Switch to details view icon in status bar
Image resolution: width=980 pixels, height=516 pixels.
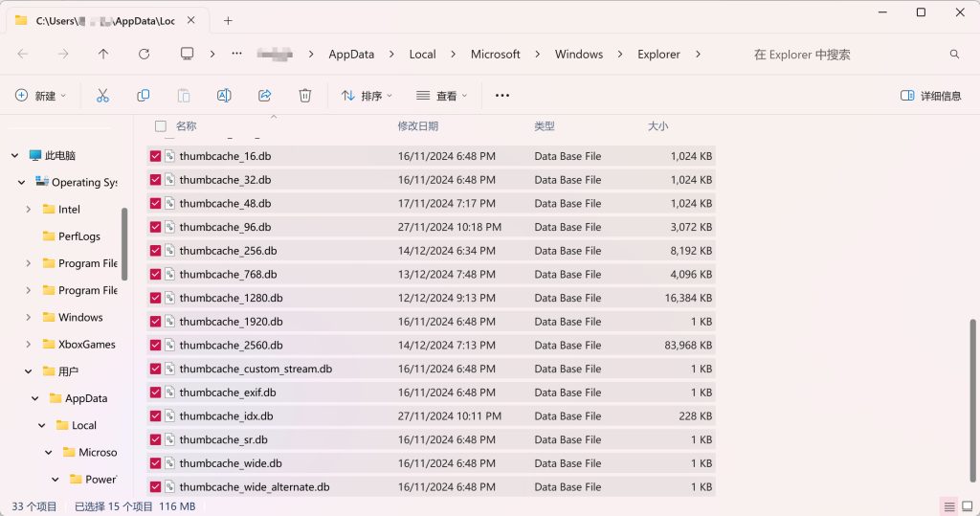(x=949, y=506)
